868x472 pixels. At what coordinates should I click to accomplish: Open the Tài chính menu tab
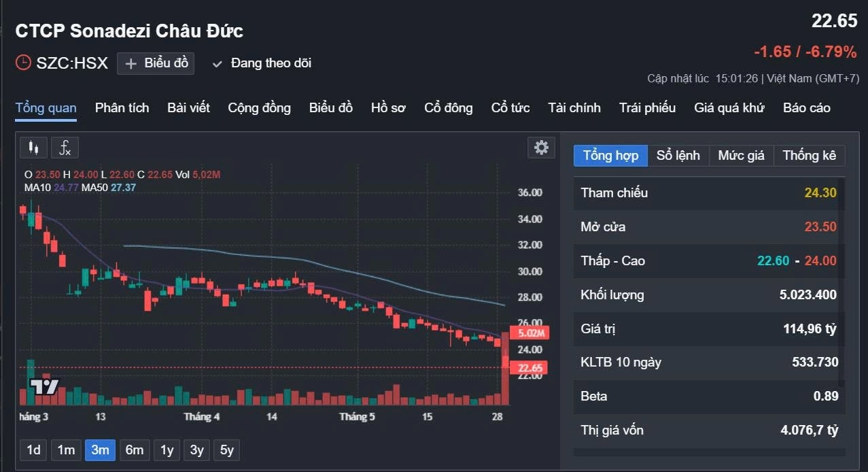tap(574, 107)
